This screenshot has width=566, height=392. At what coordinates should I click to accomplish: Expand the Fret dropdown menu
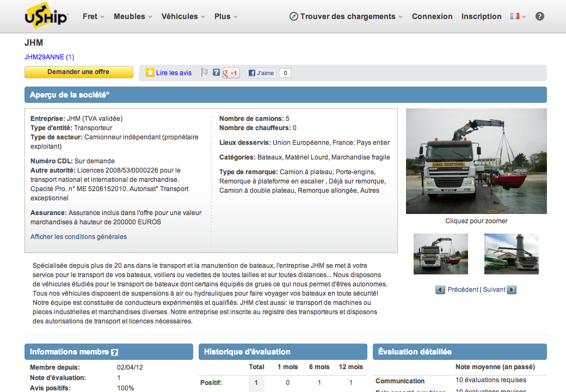pyautogui.click(x=93, y=16)
